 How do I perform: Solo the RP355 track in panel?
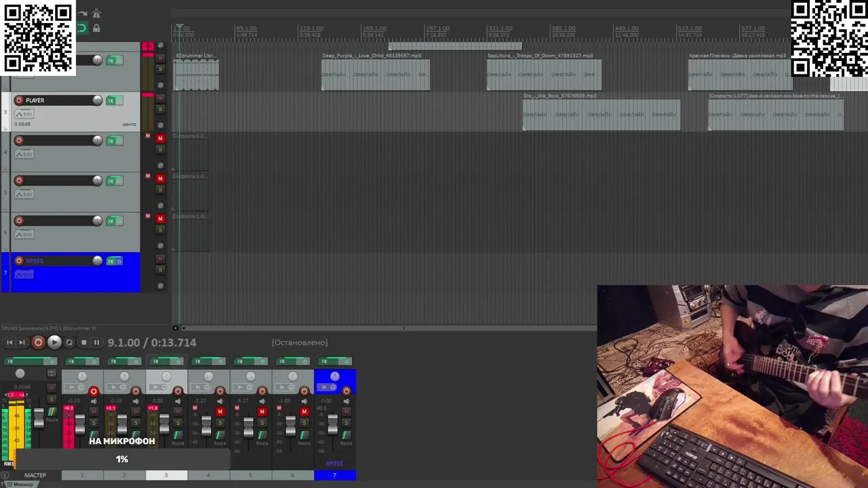(x=161, y=269)
